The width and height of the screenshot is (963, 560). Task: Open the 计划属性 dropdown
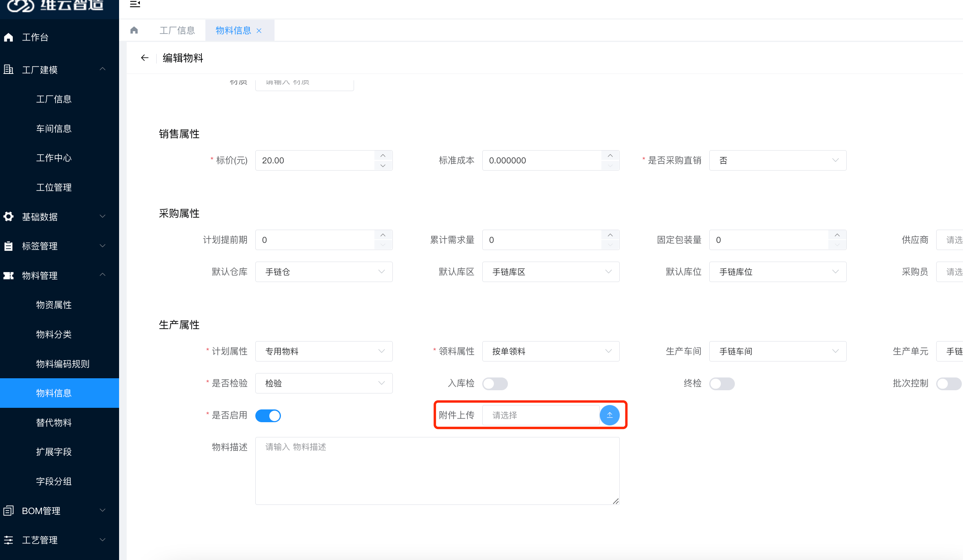pyautogui.click(x=324, y=351)
